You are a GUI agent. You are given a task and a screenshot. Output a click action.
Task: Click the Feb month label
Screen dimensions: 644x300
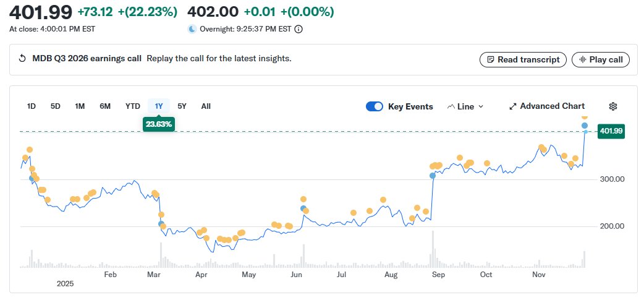tap(111, 275)
